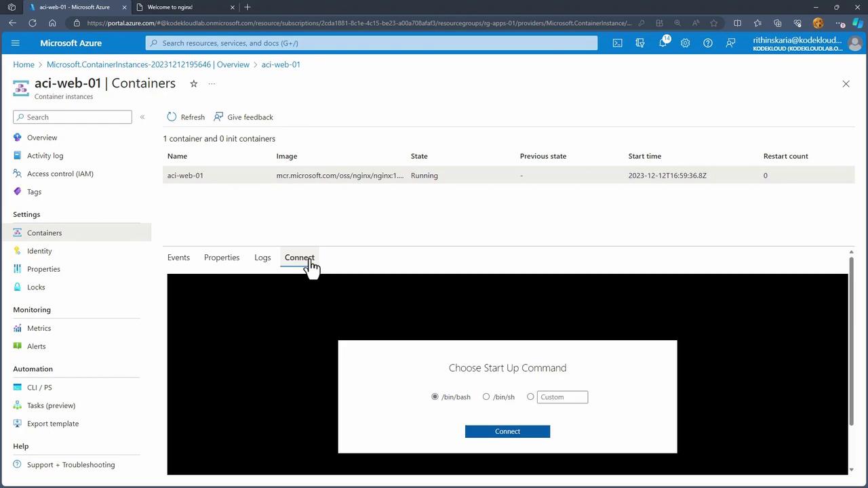
Task: Select the /bin/sh start up command
Action: pyautogui.click(x=486, y=396)
